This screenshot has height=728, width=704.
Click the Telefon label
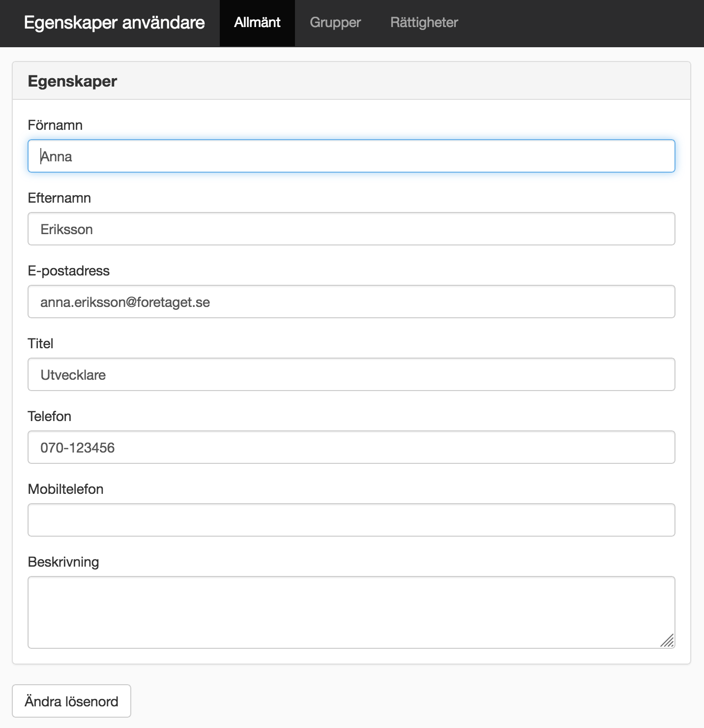click(50, 416)
